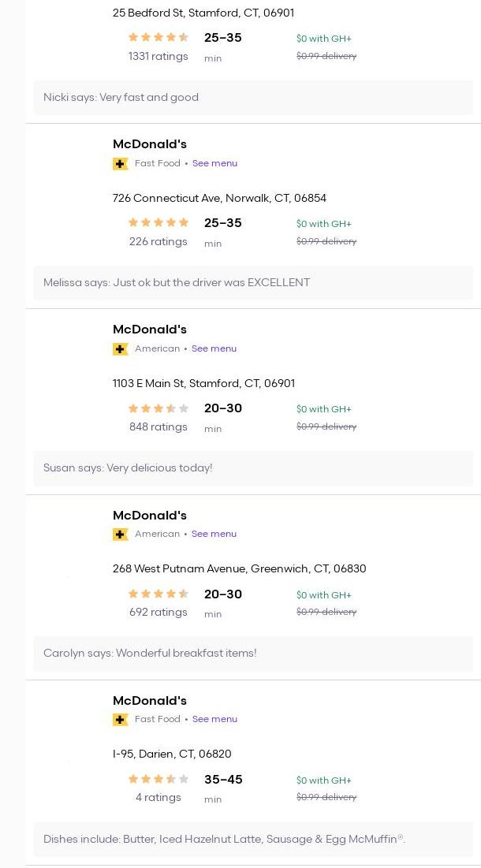The width and height of the screenshot is (481, 868).
Task: Open See menu for Norwalk McDonald's
Action: click(214, 163)
